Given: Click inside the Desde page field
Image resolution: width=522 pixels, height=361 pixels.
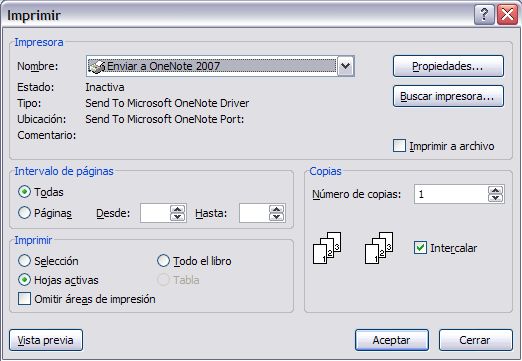Looking at the screenshot, I should tap(155, 213).
